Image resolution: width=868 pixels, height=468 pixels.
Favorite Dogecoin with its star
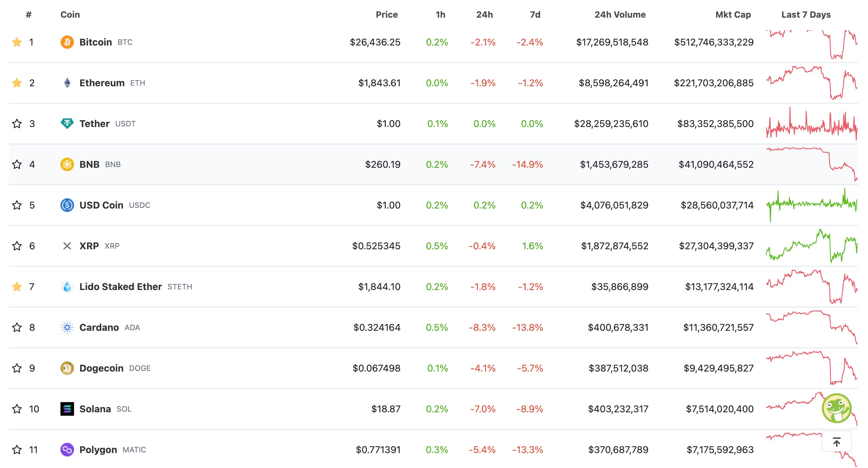click(x=17, y=368)
